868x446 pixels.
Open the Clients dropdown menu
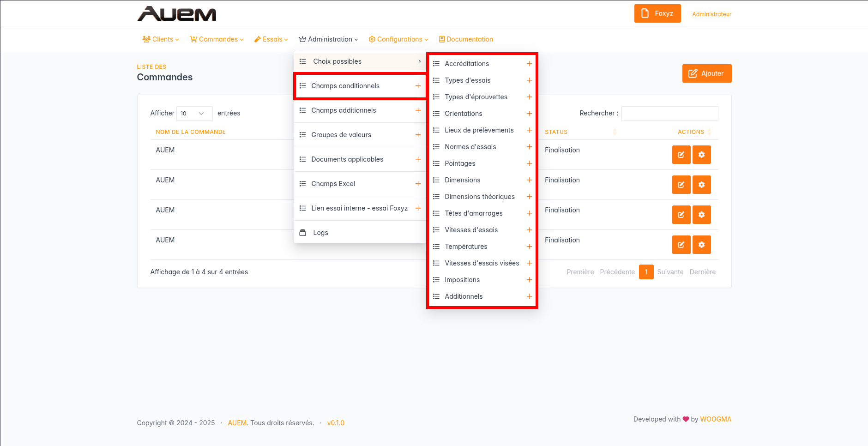[161, 39]
